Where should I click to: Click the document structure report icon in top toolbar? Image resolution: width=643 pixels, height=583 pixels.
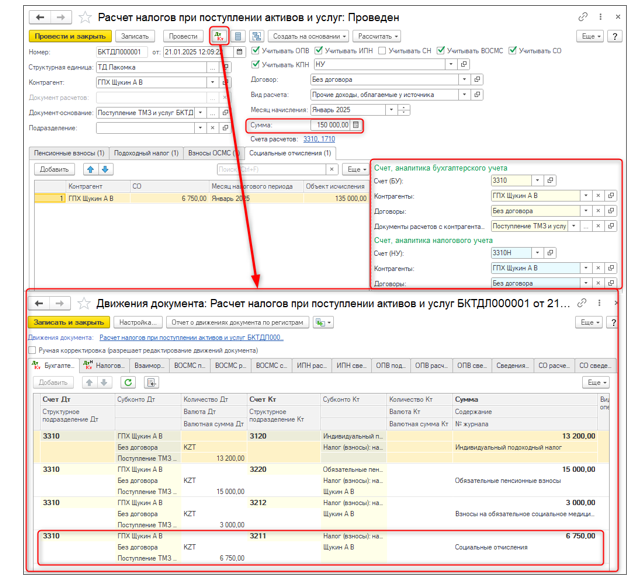(x=238, y=36)
